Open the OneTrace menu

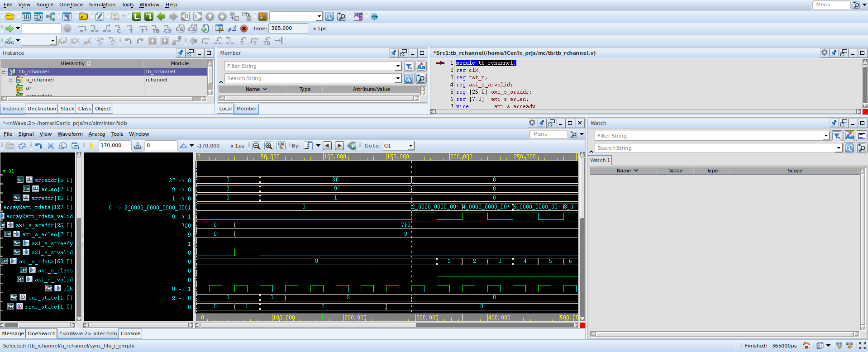click(x=71, y=5)
